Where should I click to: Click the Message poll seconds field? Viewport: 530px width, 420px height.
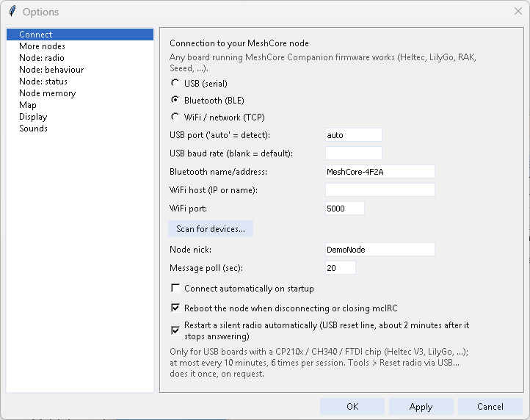pos(341,268)
